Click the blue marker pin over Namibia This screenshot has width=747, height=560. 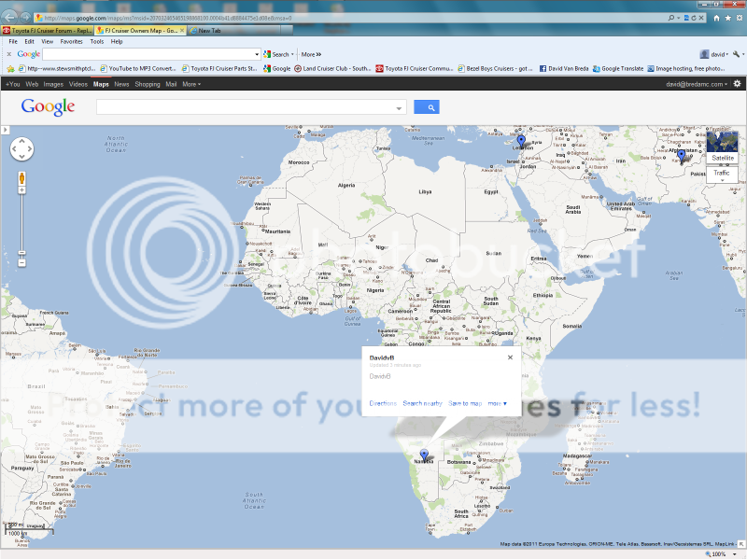coord(425,455)
